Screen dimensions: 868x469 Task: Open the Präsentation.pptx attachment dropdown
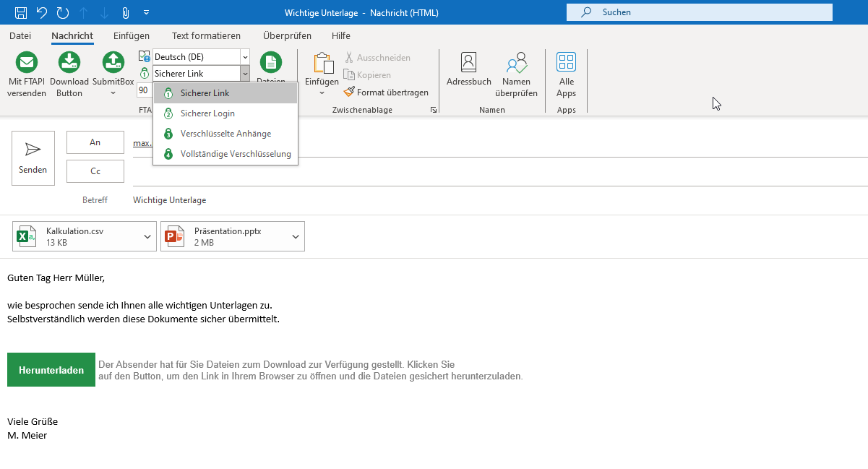(295, 236)
